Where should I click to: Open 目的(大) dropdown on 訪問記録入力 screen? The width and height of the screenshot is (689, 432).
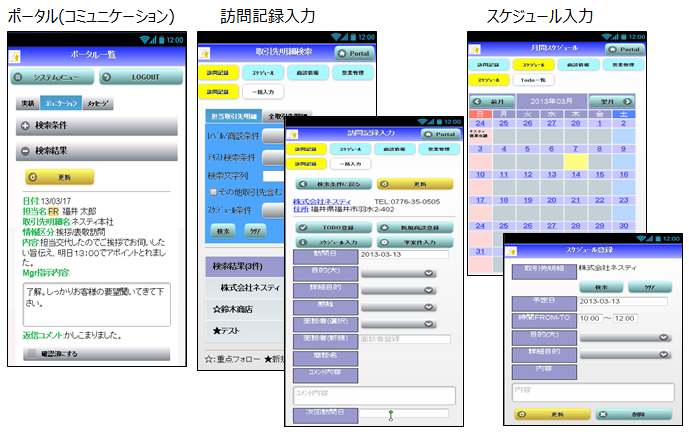coord(398,273)
